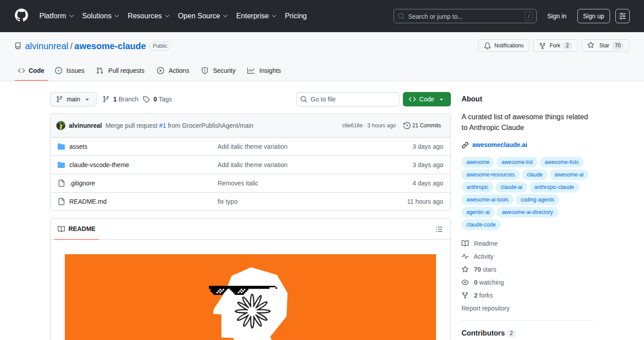Open the claude-vscode-theme folder name

tap(99, 165)
